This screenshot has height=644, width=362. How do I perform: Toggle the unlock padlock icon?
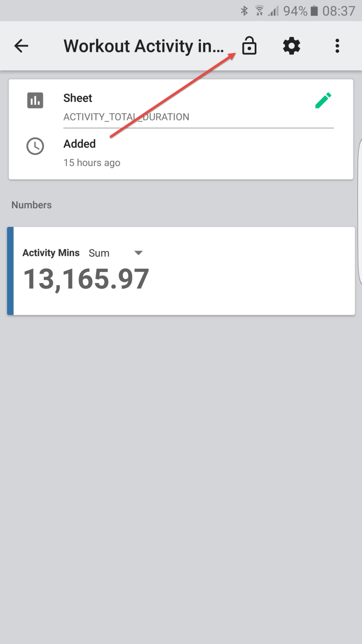coord(249,46)
